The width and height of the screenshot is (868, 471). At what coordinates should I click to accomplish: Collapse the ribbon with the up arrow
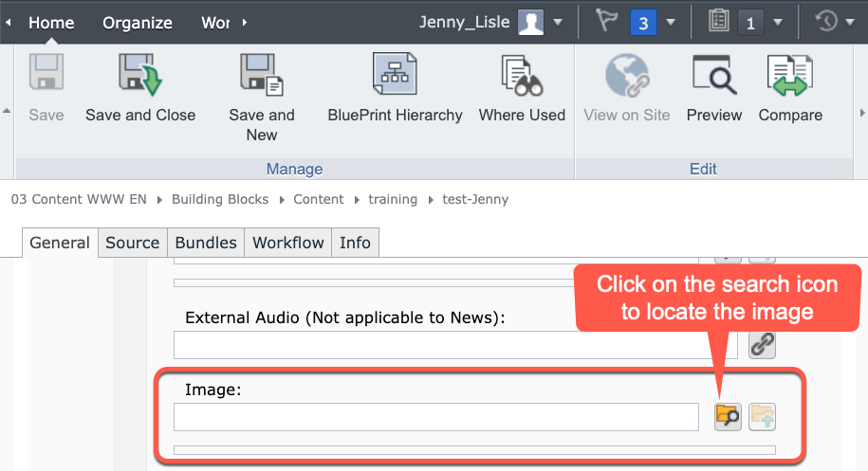click(7, 111)
